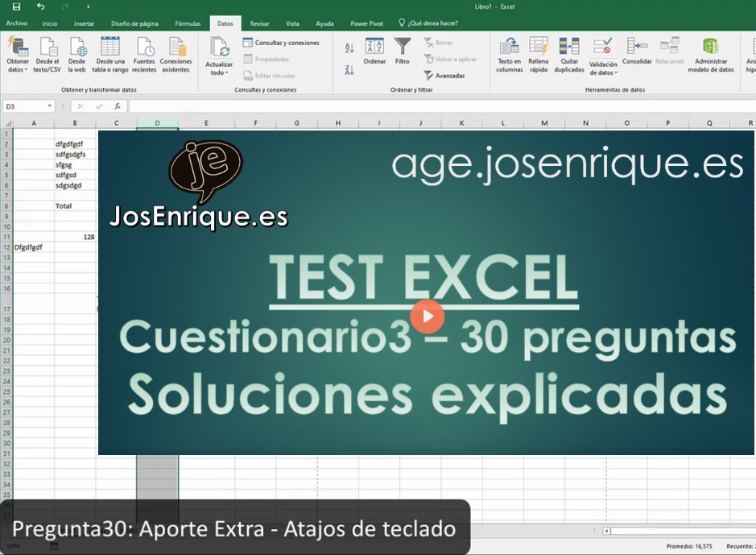
Task: Click the Save icon in title bar
Action: (x=16, y=6)
